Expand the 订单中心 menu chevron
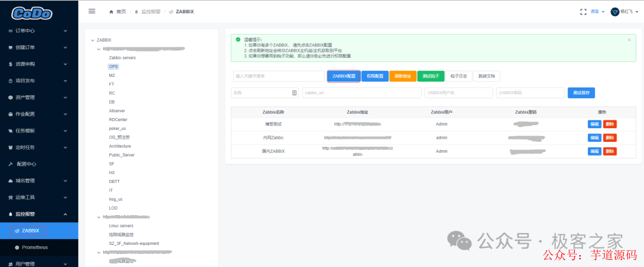This screenshot has width=644, height=267. 66,31
